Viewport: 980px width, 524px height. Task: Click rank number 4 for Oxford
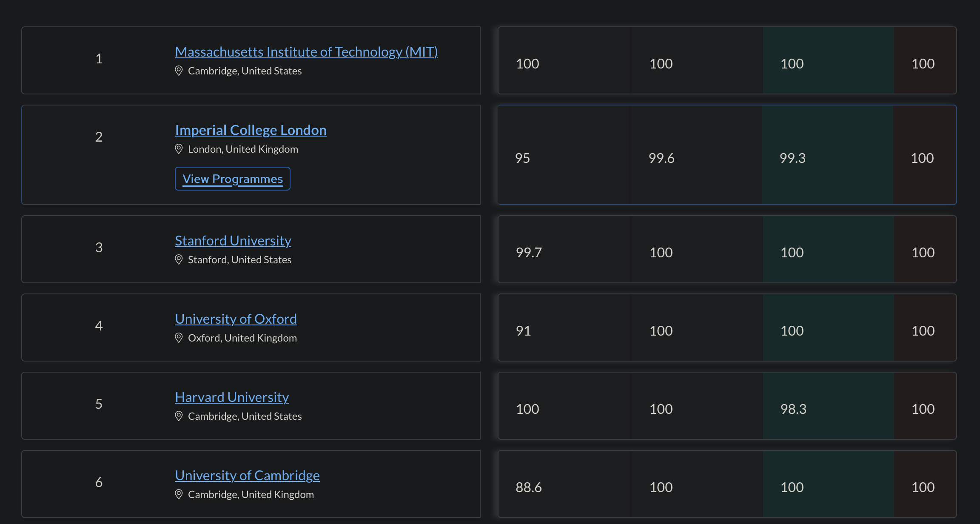coord(99,326)
